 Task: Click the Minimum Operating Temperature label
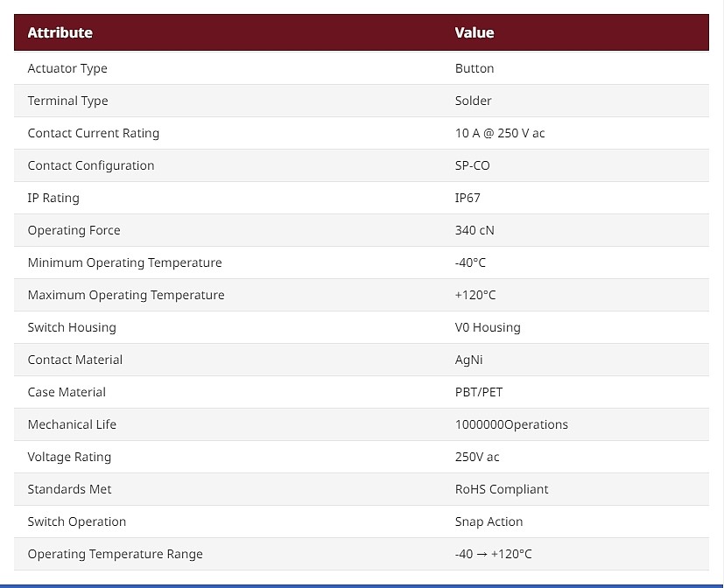click(124, 262)
